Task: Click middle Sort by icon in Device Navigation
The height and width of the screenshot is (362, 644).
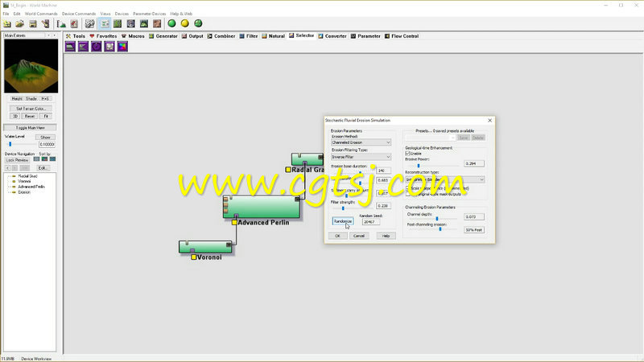Action: pyautogui.click(x=44, y=159)
